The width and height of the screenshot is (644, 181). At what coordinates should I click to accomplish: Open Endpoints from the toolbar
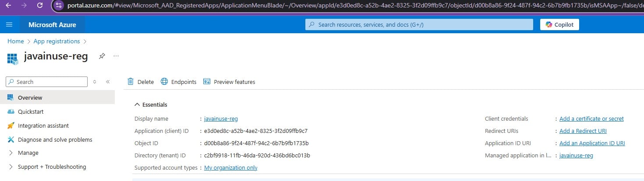click(179, 82)
